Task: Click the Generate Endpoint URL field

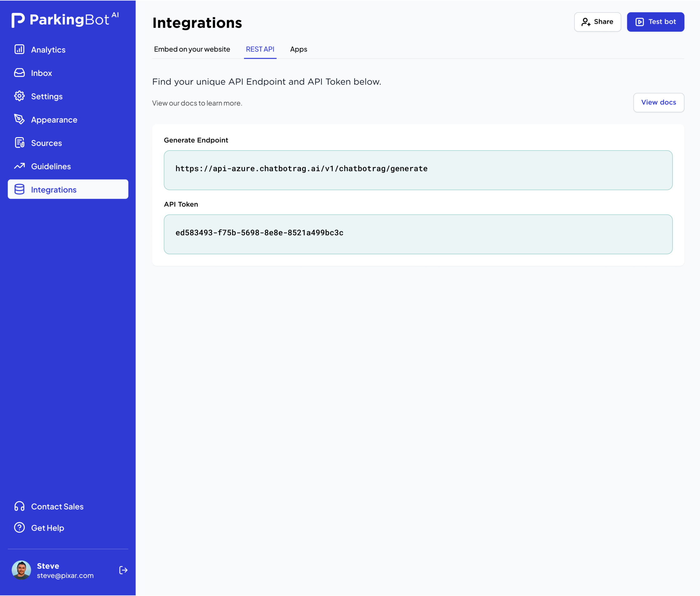Action: [x=417, y=170]
